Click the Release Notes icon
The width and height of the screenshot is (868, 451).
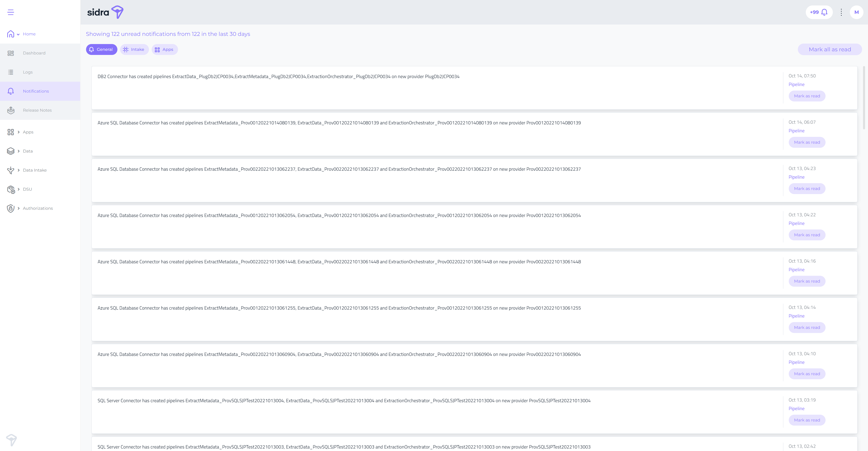point(11,110)
